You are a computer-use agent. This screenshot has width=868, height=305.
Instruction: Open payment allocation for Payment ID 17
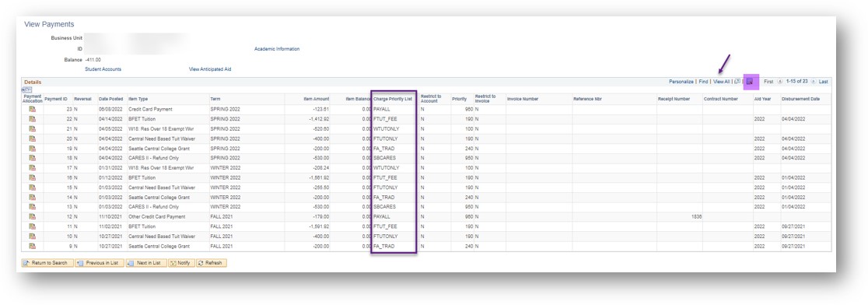(x=32, y=168)
